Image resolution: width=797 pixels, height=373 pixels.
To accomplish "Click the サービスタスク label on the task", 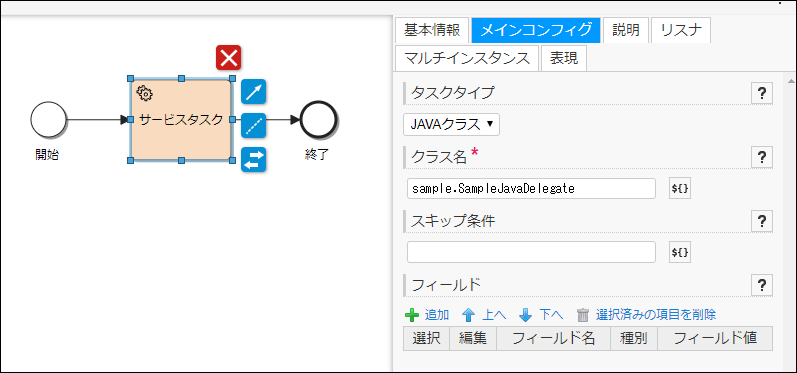I will point(181,120).
